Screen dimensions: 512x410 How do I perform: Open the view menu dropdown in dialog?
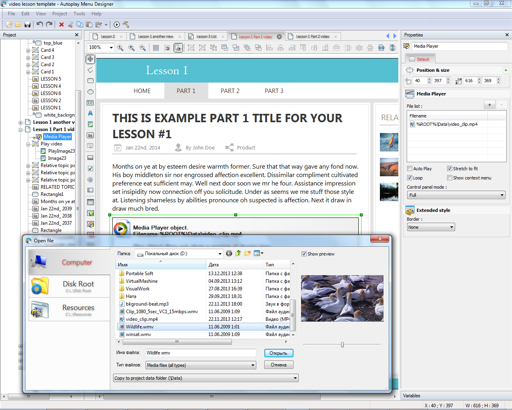pos(258,253)
